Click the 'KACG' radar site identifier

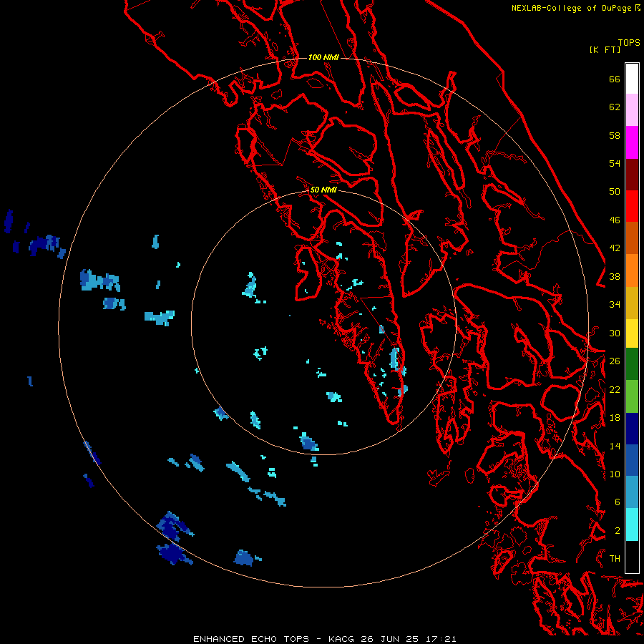click(342, 639)
